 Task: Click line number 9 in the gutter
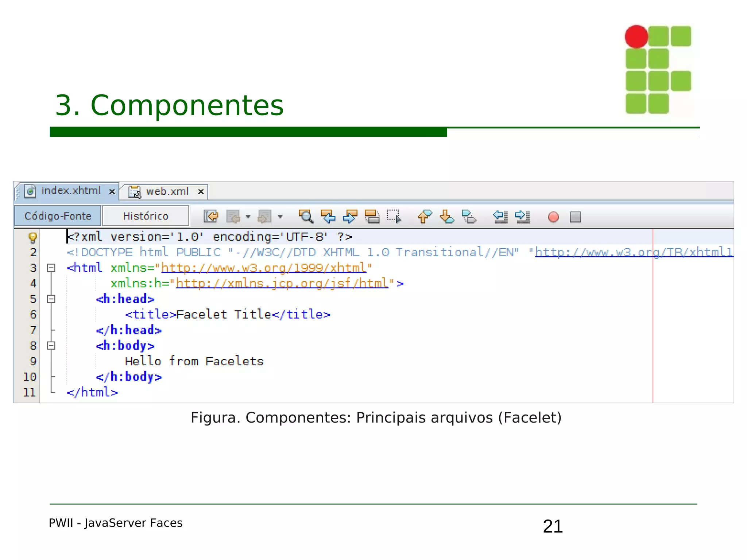tap(33, 361)
